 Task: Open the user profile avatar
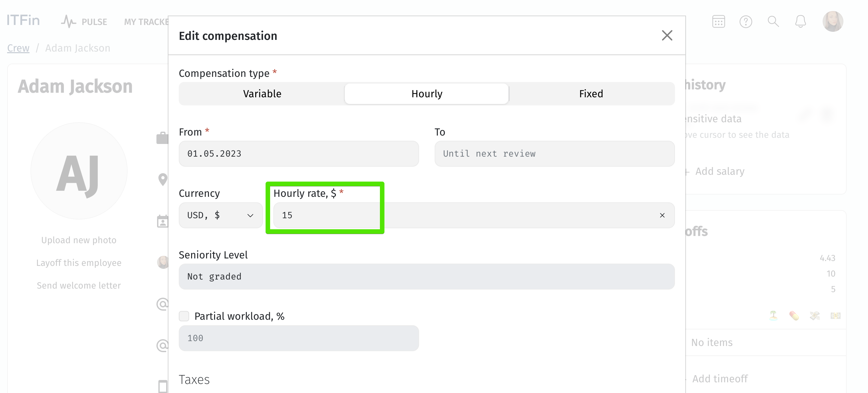(x=832, y=21)
